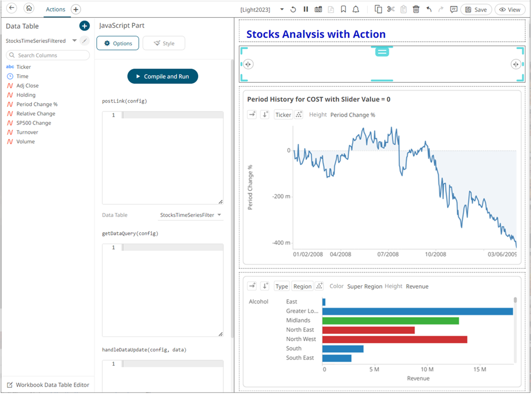Delete selected part with trash icon

click(416, 9)
